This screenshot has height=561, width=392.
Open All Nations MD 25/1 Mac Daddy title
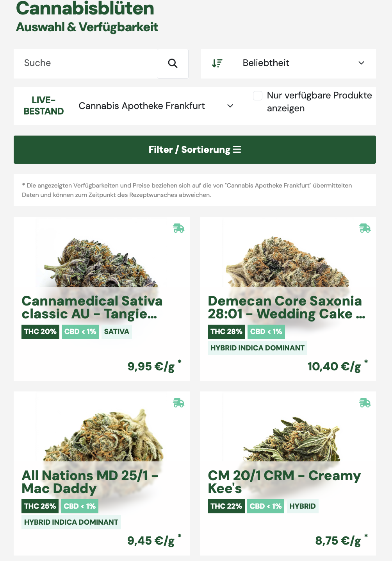tap(90, 482)
